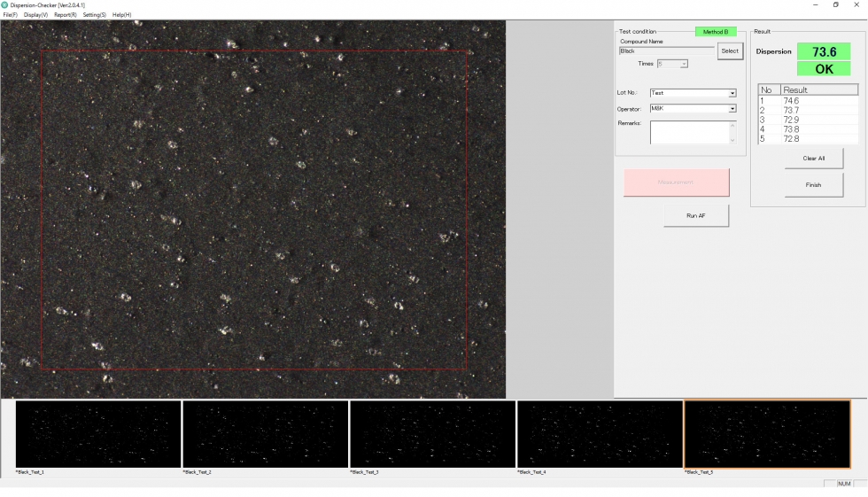Open the Display(V) menu
868x497 pixels.
pyautogui.click(x=36, y=15)
